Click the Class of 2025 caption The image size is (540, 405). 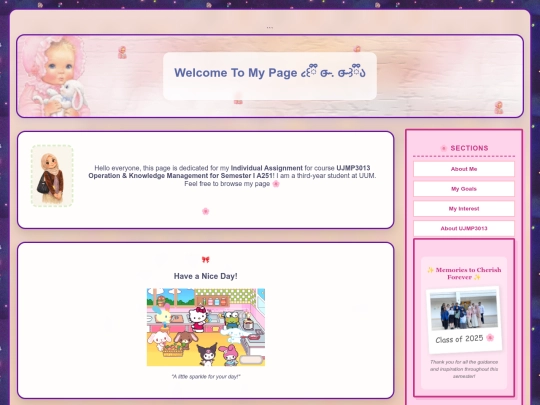(459, 339)
